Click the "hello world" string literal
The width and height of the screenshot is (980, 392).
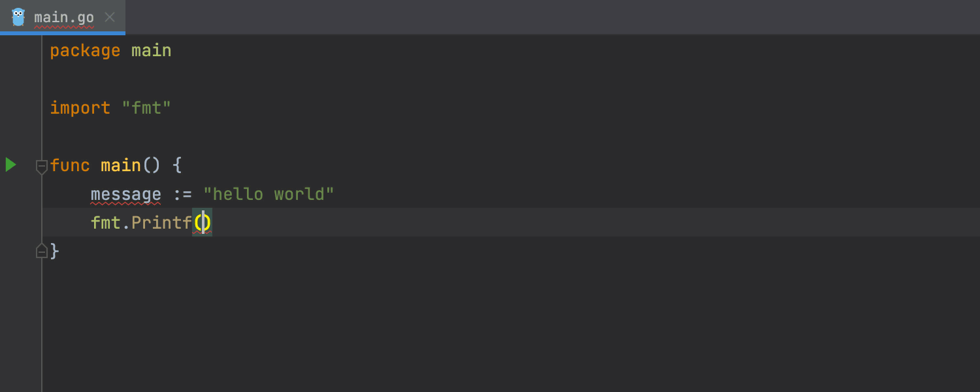(269, 194)
